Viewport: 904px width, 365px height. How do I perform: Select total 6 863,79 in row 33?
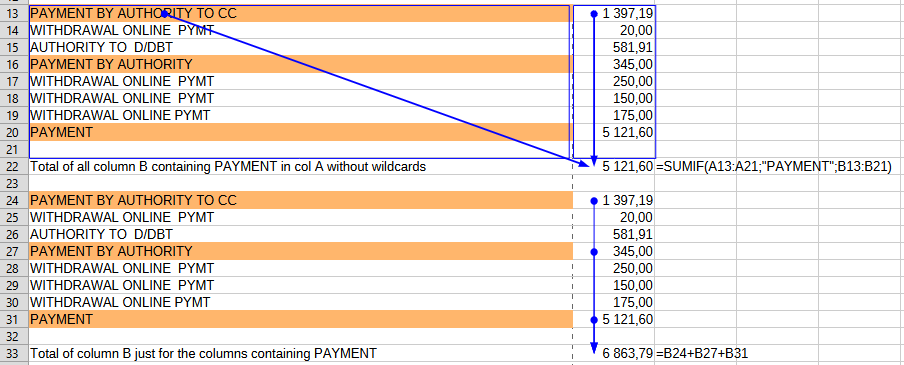coord(627,353)
